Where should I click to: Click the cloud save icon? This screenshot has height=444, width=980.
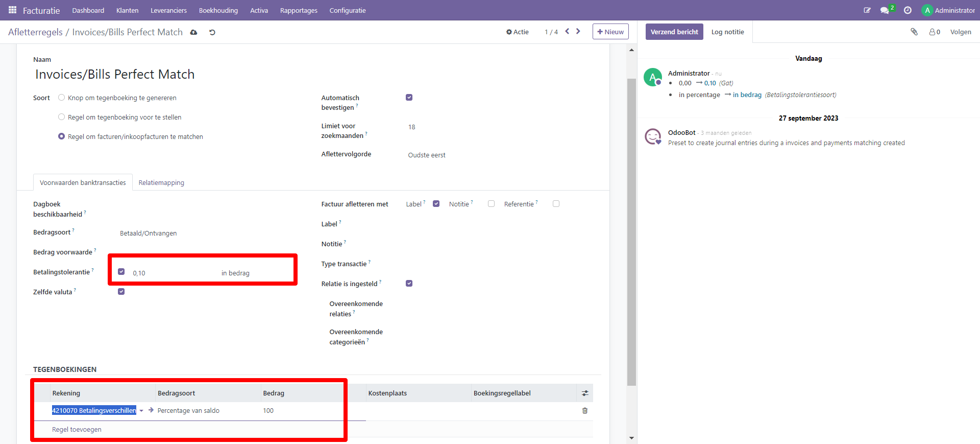[193, 32]
